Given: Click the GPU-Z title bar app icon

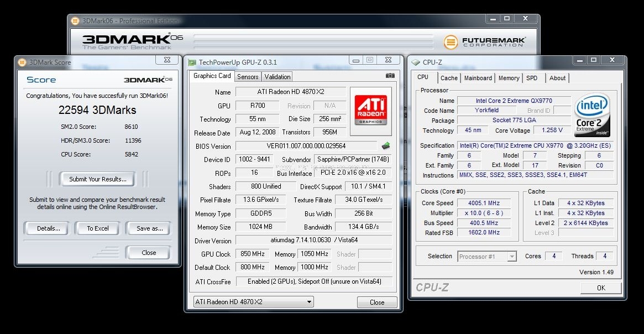Looking at the screenshot, I should pyautogui.click(x=192, y=62).
